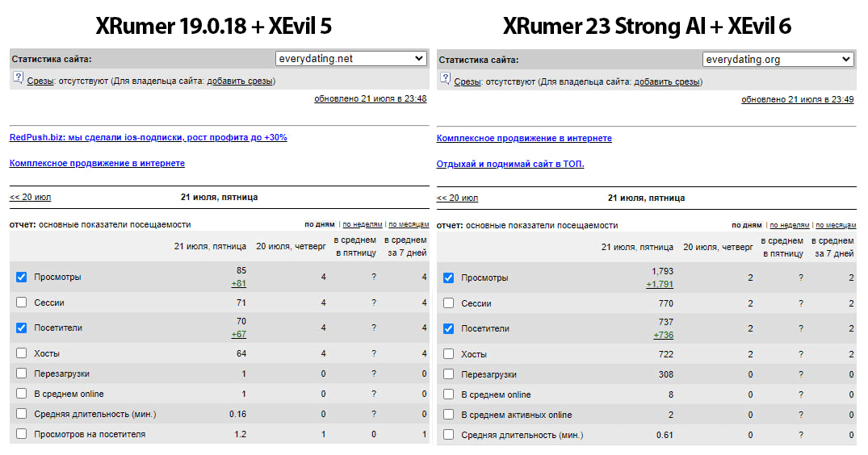Click +81 views change link
This screenshot has width=868, height=455.
(x=238, y=284)
